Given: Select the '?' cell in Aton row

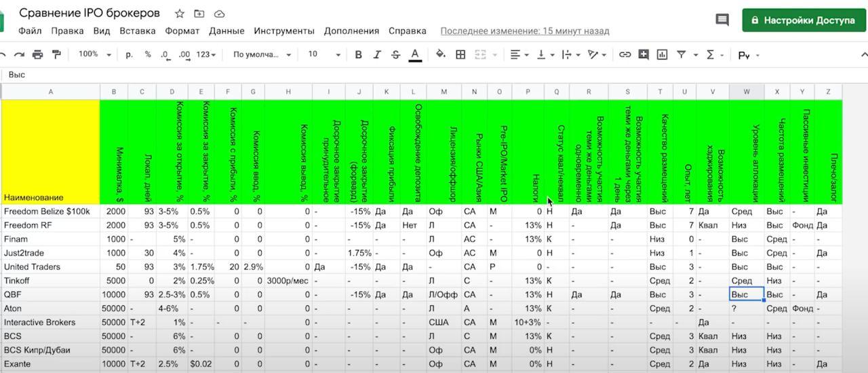Looking at the screenshot, I should tap(747, 309).
